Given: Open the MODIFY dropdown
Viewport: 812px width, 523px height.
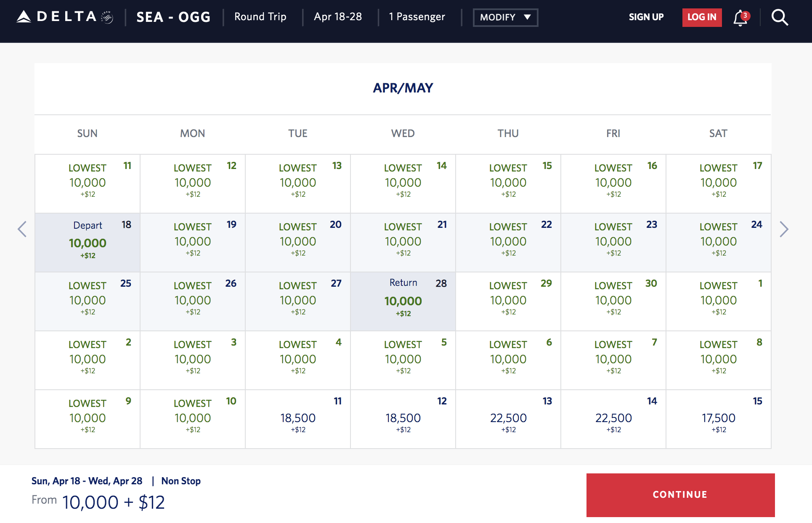Looking at the screenshot, I should tap(505, 18).
